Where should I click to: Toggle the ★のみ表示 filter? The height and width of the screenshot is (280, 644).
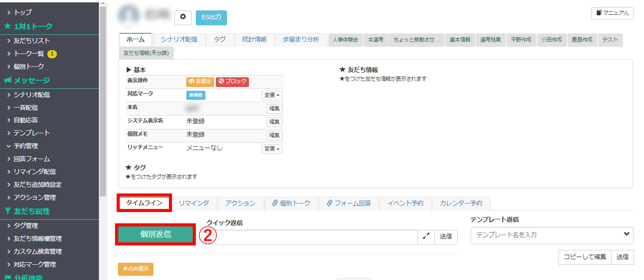coord(136,269)
